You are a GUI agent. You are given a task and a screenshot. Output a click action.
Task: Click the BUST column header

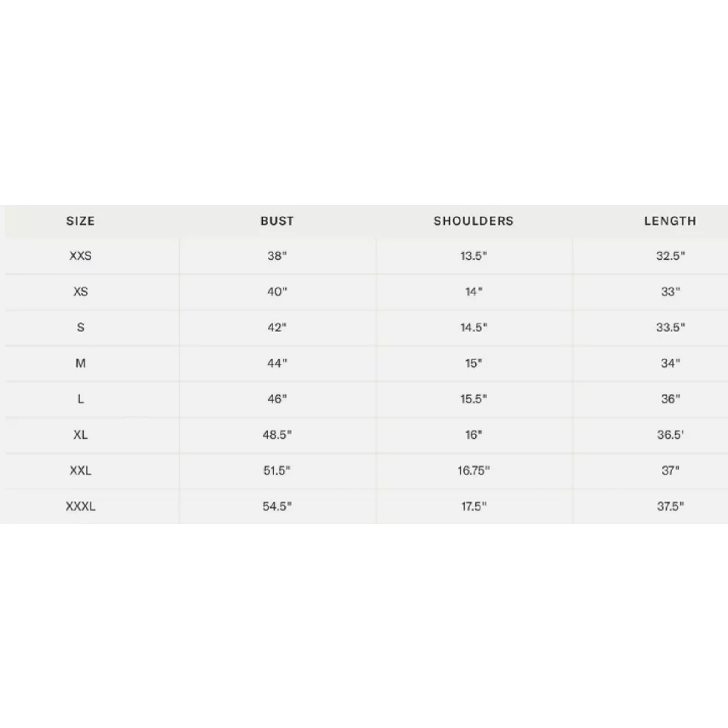pyautogui.click(x=277, y=221)
